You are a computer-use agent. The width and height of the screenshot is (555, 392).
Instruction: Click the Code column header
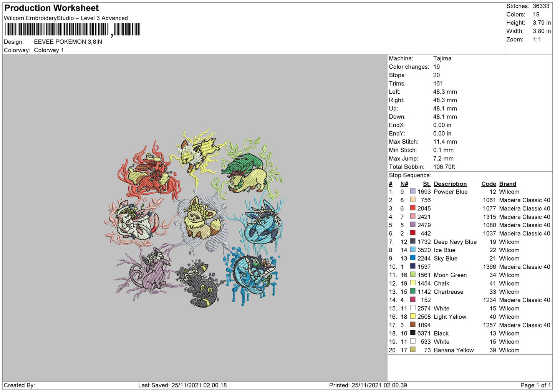click(x=489, y=184)
